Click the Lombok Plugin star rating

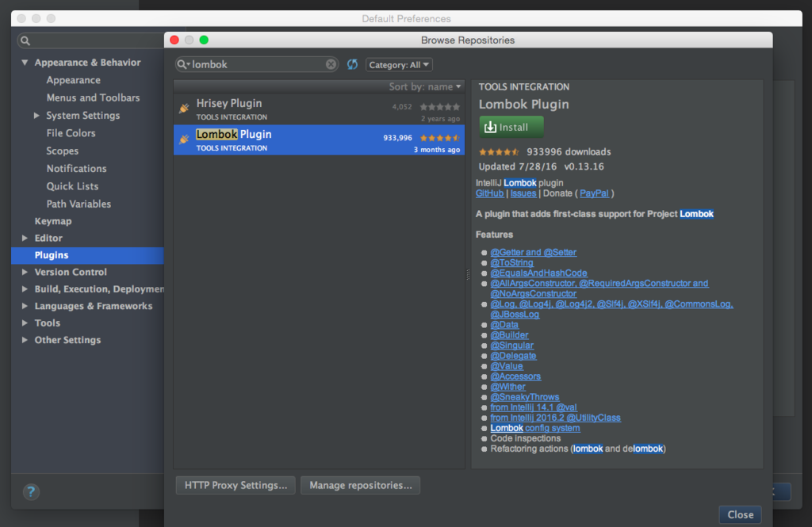(x=439, y=138)
